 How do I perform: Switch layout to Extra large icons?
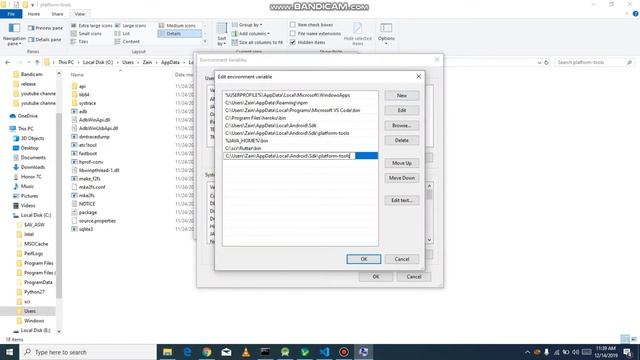[91, 25]
